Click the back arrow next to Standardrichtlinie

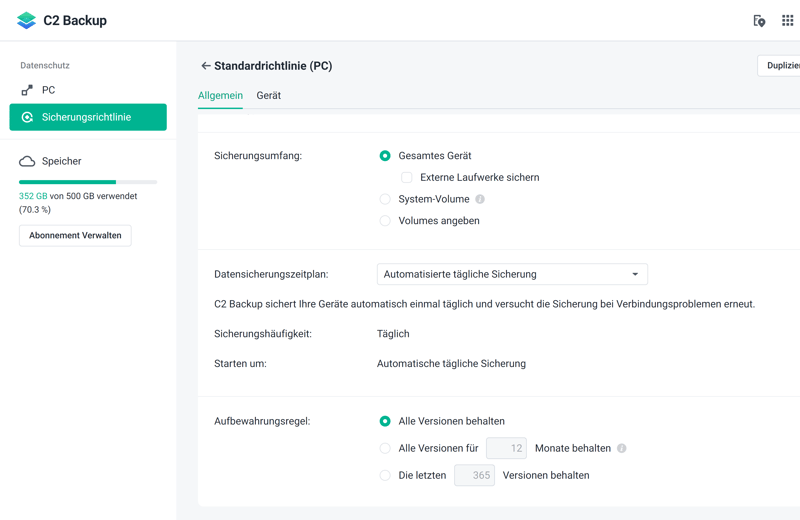pyautogui.click(x=205, y=66)
